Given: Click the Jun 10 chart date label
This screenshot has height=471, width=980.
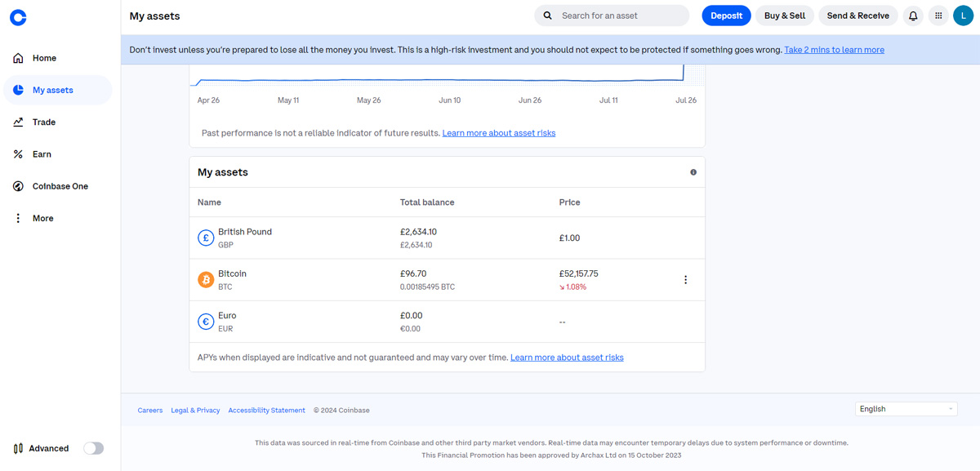Looking at the screenshot, I should point(450,100).
